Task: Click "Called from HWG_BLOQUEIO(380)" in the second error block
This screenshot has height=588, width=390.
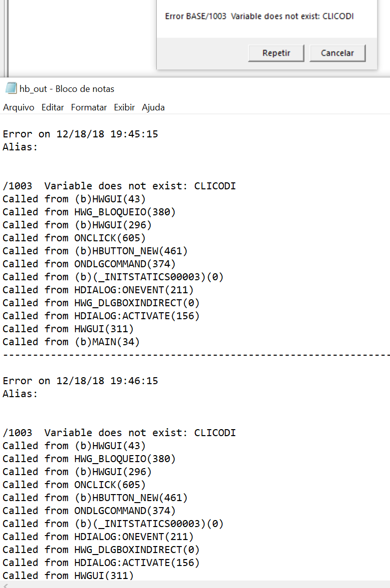Action: click(89, 459)
